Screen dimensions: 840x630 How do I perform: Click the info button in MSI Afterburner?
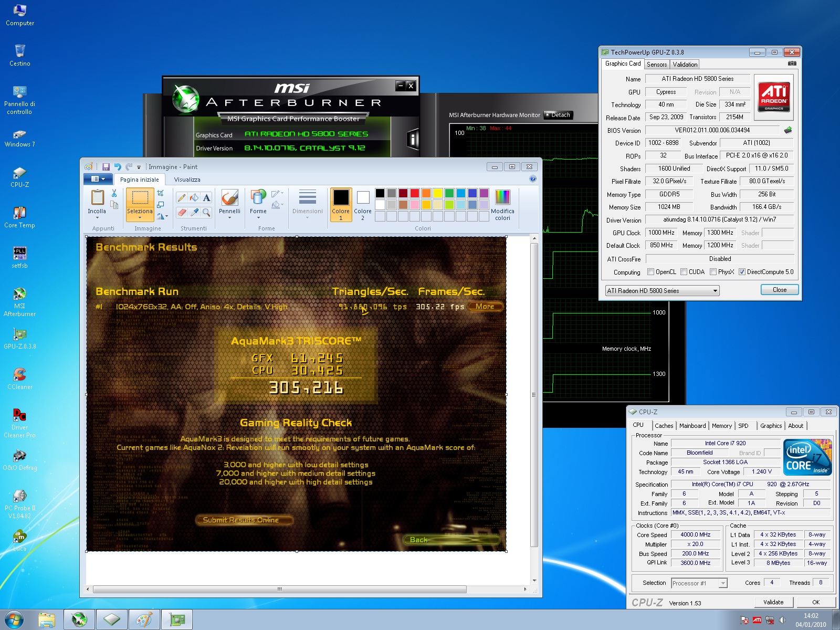click(413, 139)
